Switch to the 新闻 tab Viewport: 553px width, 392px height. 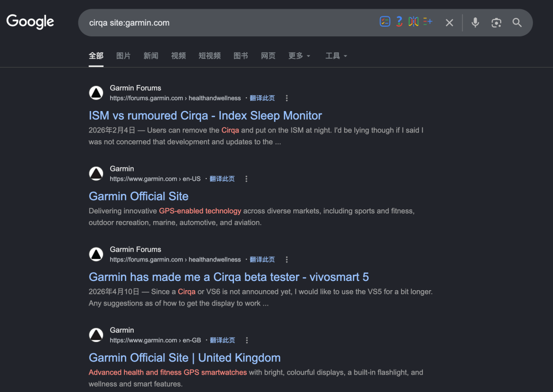[x=151, y=56]
